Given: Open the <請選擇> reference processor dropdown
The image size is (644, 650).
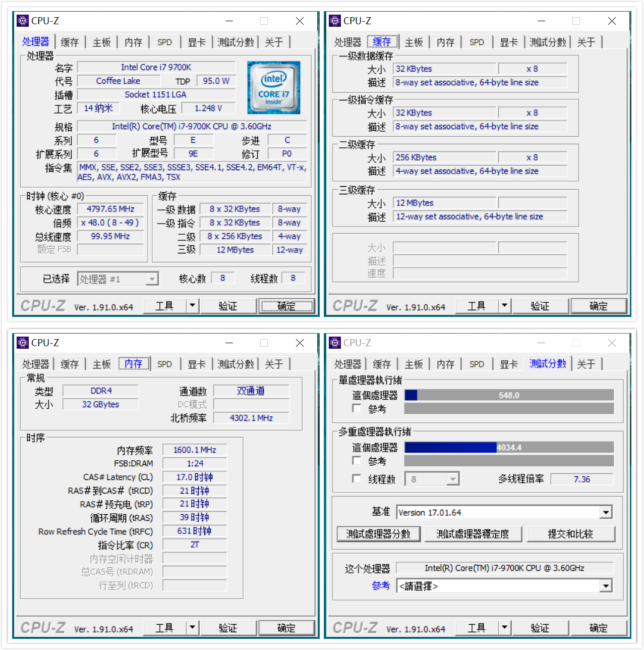Looking at the screenshot, I should pos(606,585).
